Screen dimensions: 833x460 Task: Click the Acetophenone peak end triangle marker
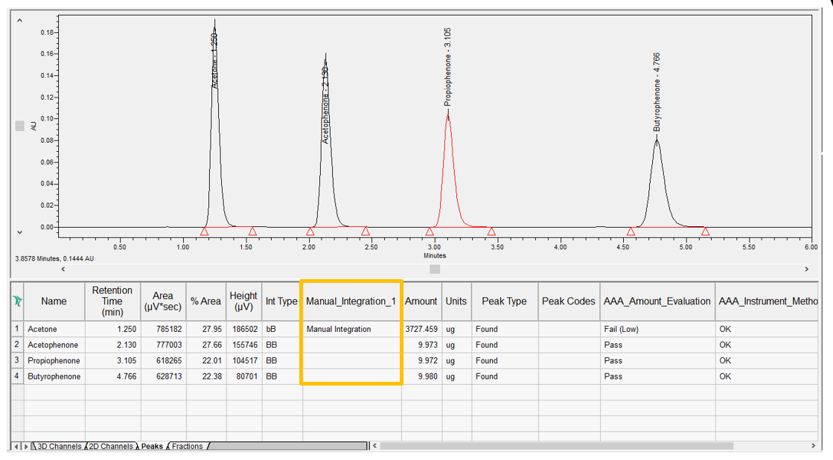(x=366, y=231)
